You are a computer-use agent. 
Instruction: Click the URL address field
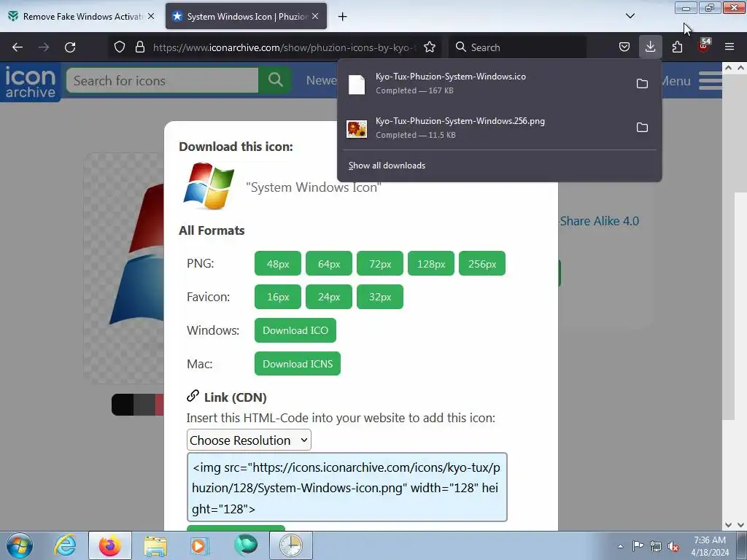[x=285, y=47]
